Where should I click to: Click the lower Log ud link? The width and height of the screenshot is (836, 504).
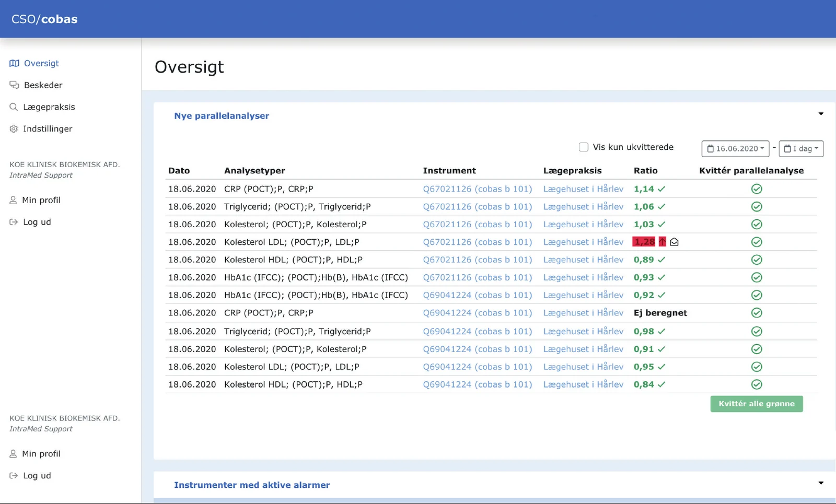coord(30,476)
